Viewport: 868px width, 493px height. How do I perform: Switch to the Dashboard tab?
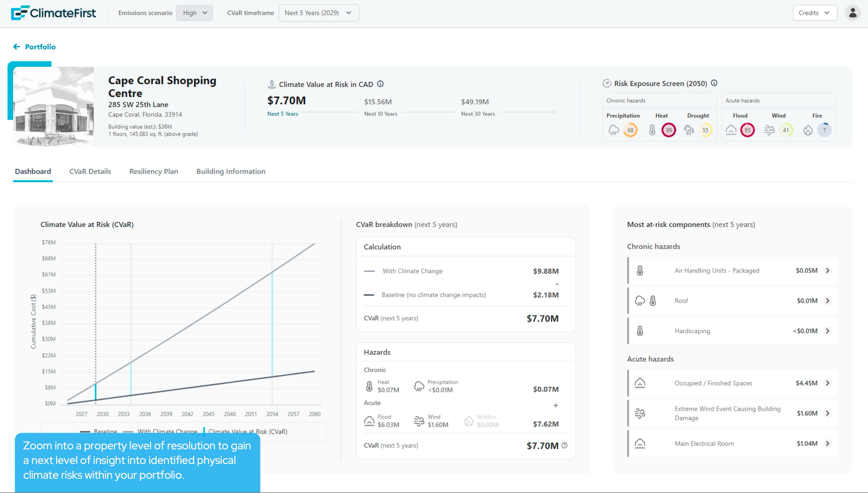(33, 171)
